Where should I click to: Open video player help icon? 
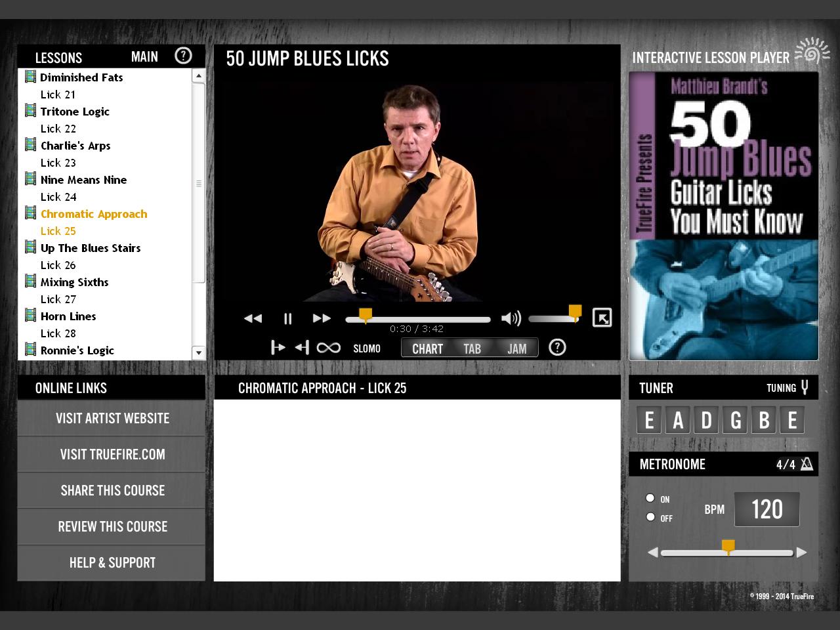click(557, 347)
